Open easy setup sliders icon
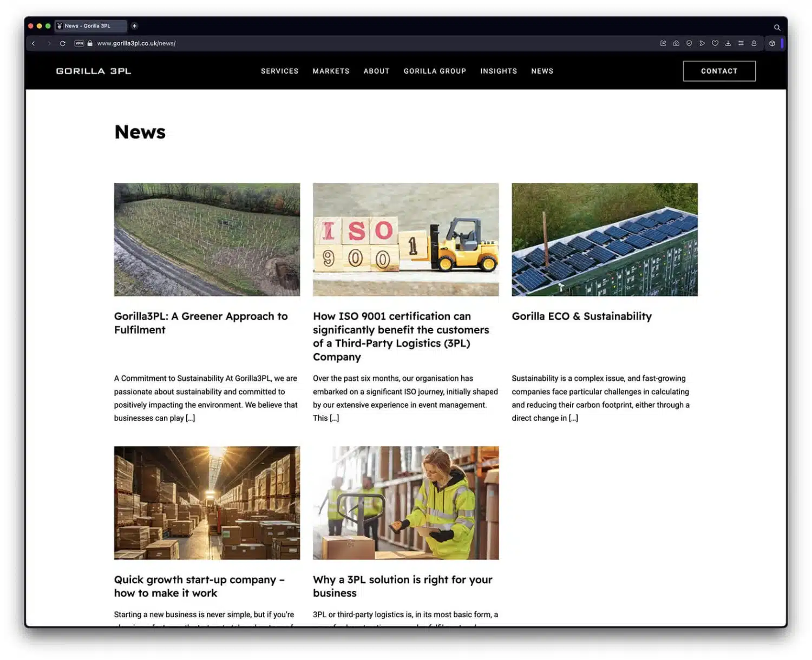 pos(741,43)
